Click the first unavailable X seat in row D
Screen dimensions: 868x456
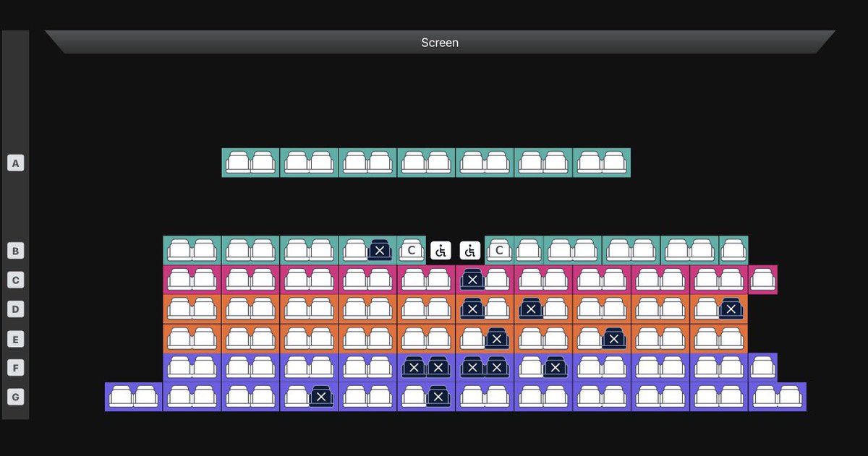[x=472, y=309]
